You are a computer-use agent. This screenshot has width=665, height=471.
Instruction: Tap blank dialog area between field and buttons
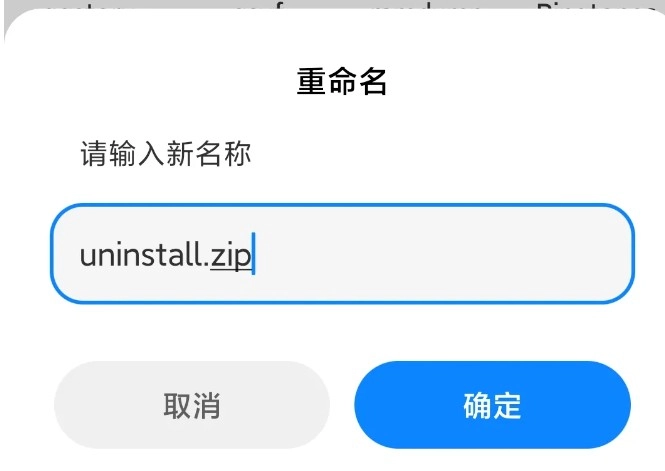[x=342, y=332]
